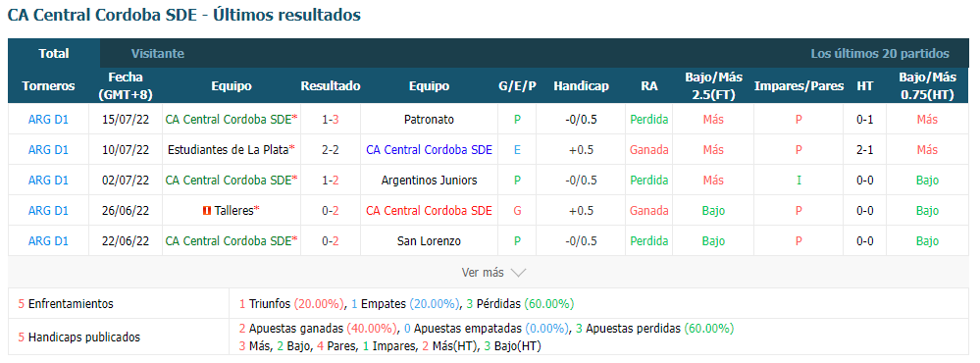Viewport: 980px width, 363px height.
Task: Click the 2-2 result score
Action: 331,150
